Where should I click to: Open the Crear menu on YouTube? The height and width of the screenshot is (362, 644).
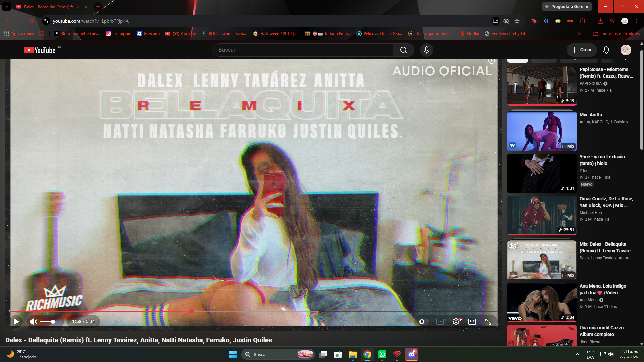tap(582, 50)
